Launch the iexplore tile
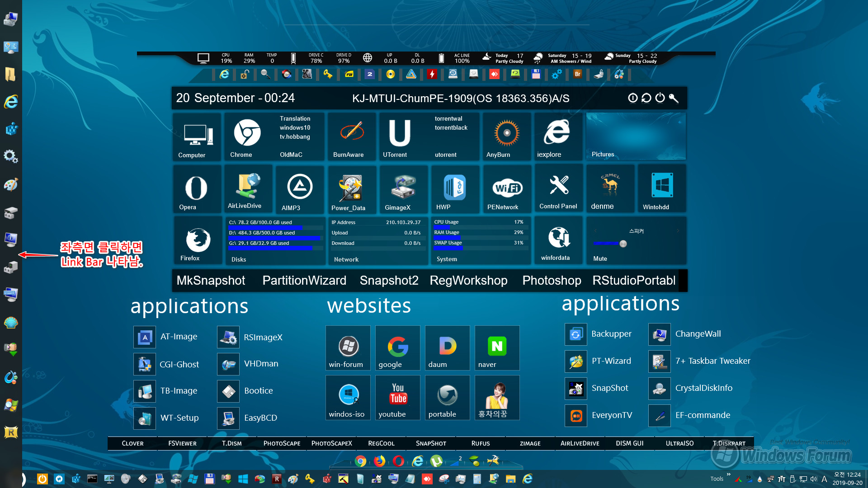The height and width of the screenshot is (488, 868). (x=558, y=137)
